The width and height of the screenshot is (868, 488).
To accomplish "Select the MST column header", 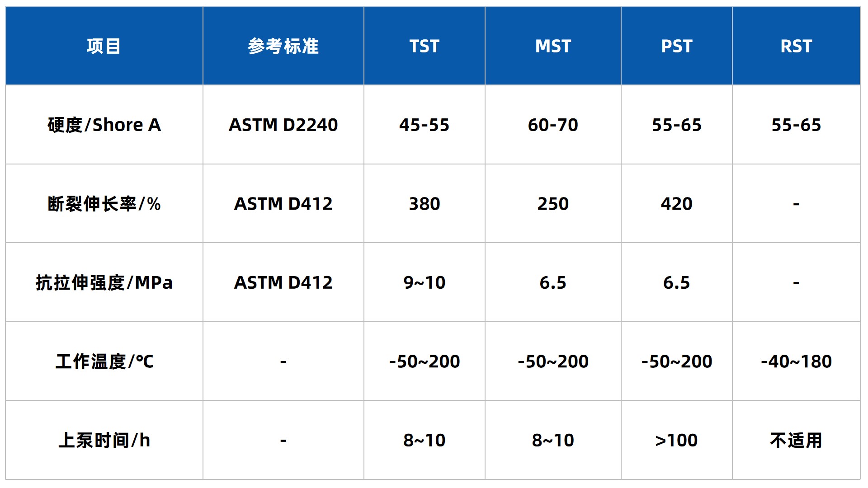I will [x=552, y=46].
